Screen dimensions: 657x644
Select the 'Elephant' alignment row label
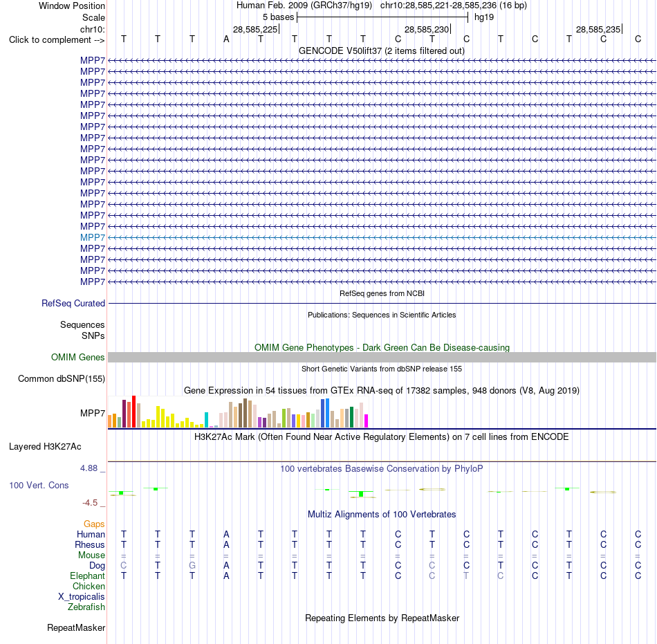(87, 576)
